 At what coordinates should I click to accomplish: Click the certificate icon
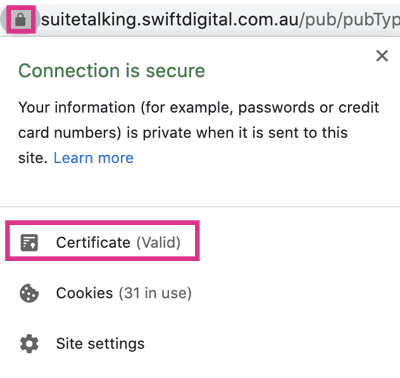[29, 242]
